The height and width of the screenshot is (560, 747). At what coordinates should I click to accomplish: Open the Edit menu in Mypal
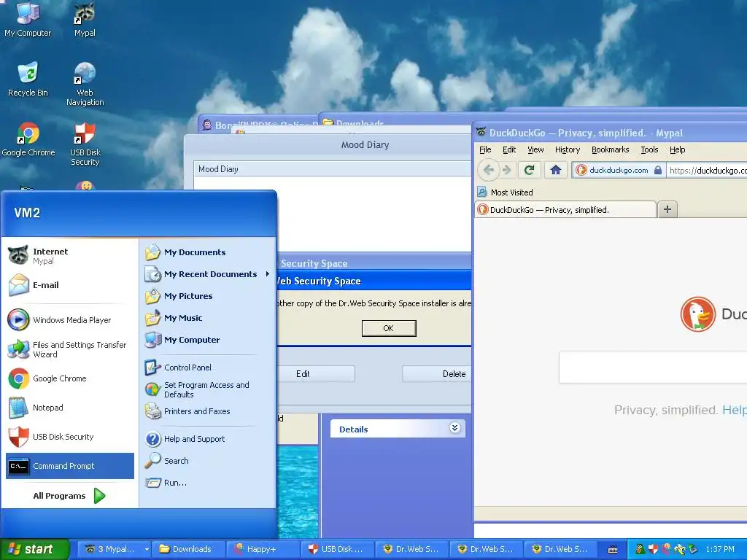[x=508, y=149]
